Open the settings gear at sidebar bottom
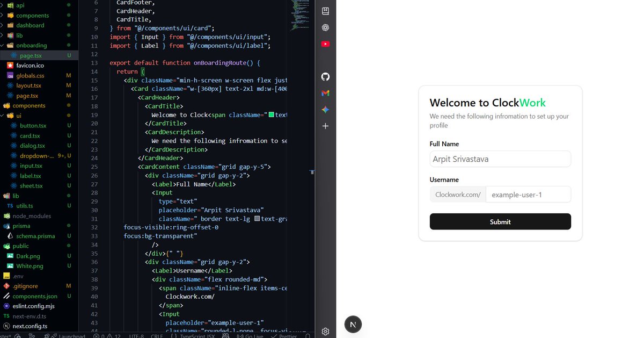Viewport: 644px width, 338px height. tap(325, 332)
